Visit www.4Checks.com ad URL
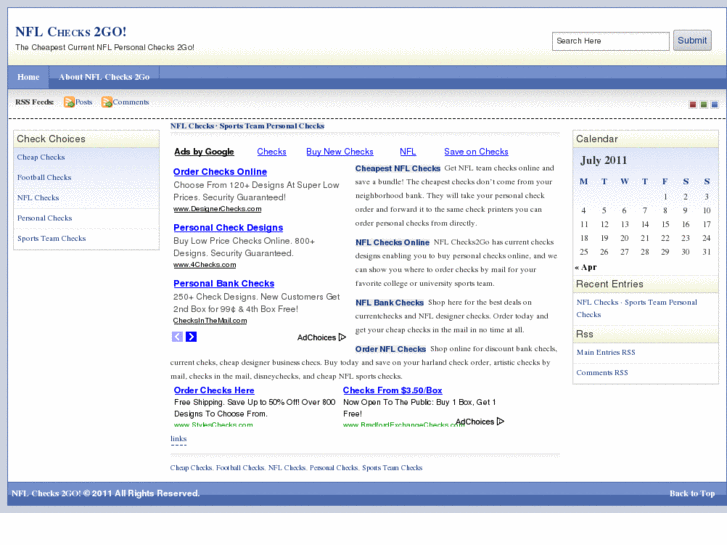The height and width of the screenshot is (545, 727). 204,265
